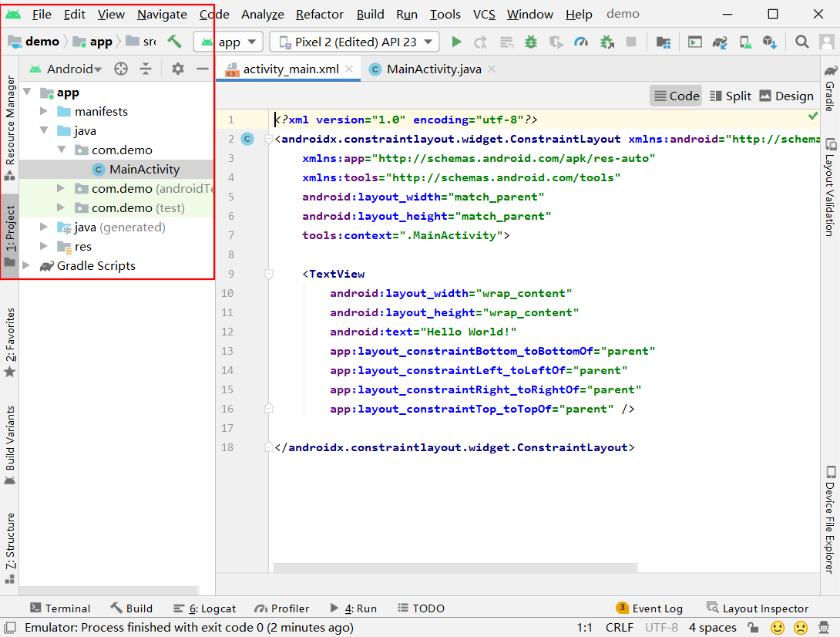840x637 pixels.
Task: Open the user account avatar icon
Action: [827, 42]
